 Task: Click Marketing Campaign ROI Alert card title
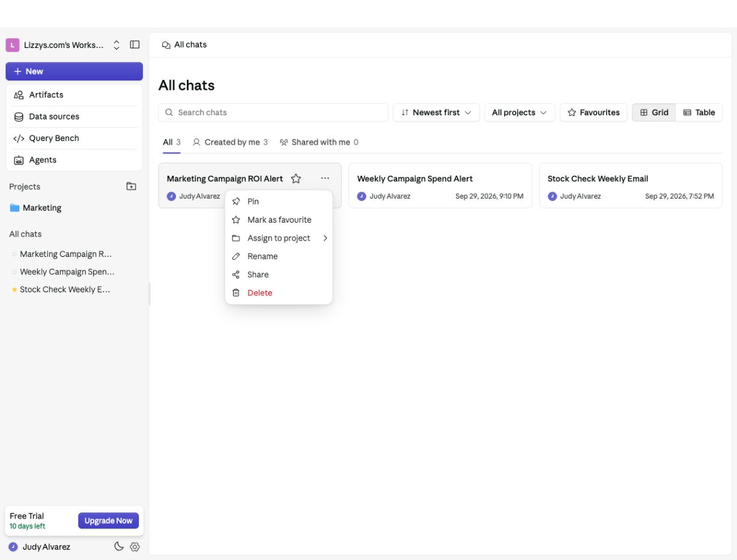click(225, 179)
